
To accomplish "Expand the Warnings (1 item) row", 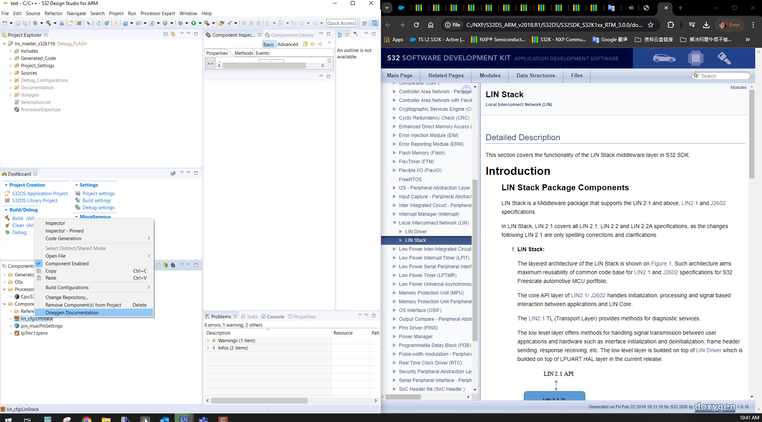I will (x=208, y=341).
